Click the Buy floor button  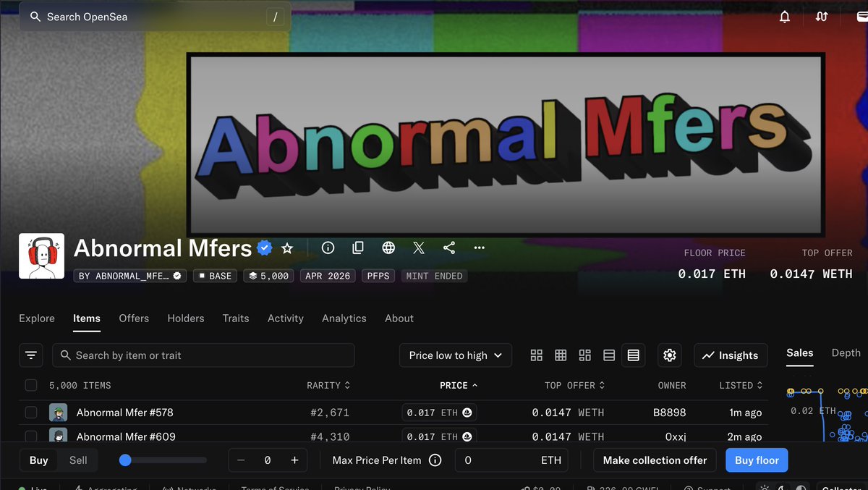point(757,460)
